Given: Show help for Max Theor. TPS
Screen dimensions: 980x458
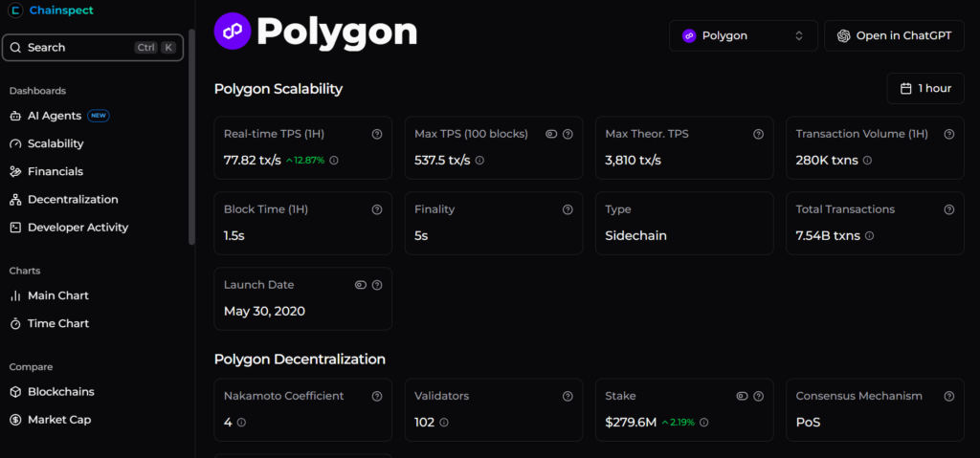Looking at the screenshot, I should pos(758,134).
